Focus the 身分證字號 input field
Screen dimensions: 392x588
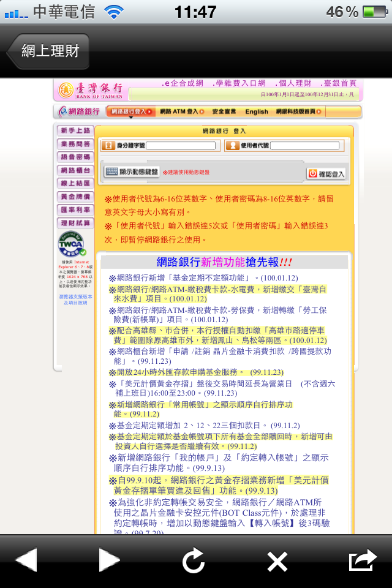point(181,146)
